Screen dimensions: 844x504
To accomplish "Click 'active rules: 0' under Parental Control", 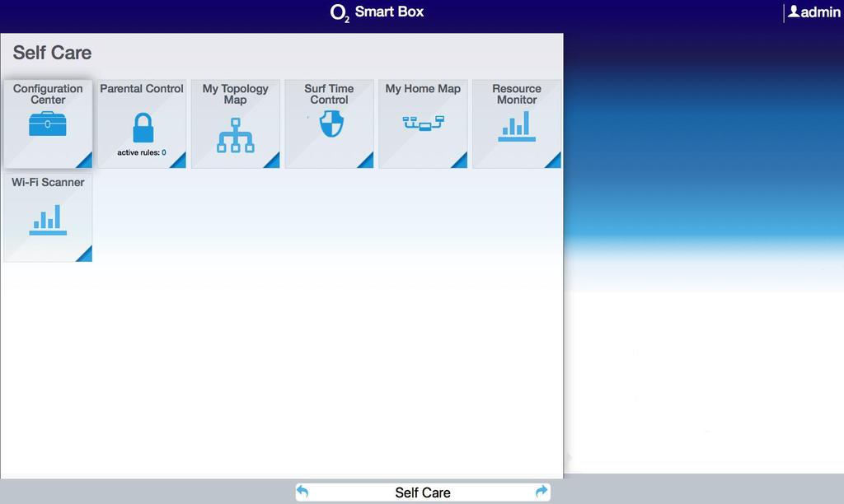I will pyautogui.click(x=142, y=152).
